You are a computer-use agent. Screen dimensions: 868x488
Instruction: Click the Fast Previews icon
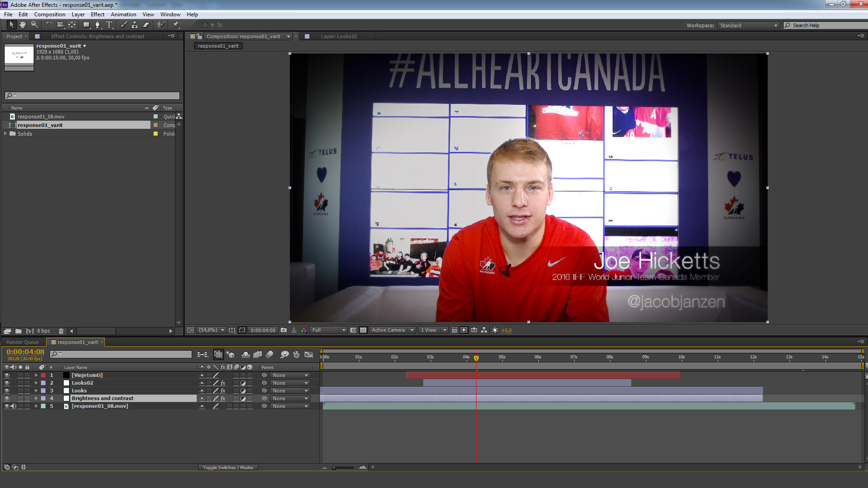point(464,330)
